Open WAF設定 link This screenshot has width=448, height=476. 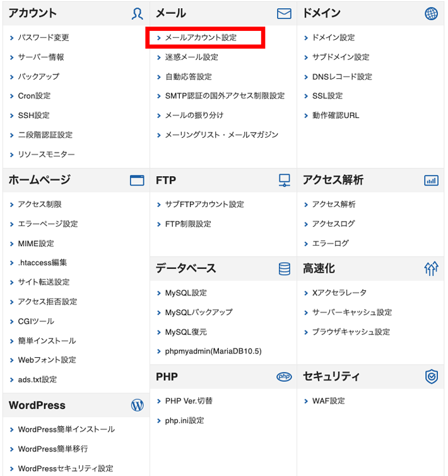[328, 401]
